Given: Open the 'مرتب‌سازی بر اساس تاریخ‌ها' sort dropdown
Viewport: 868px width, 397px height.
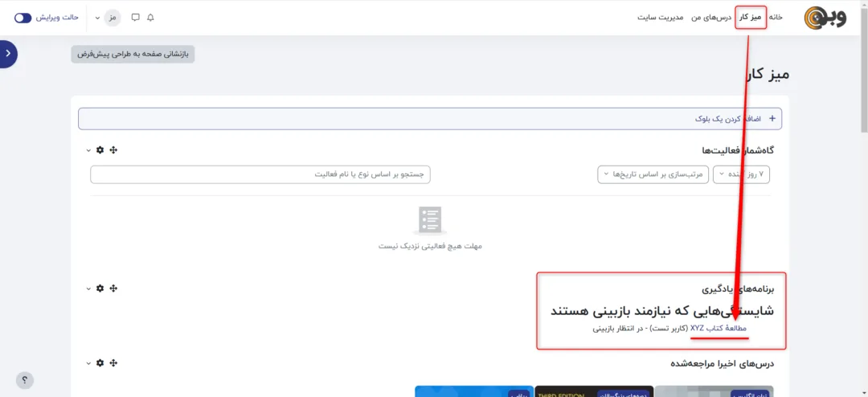Looking at the screenshot, I should tap(653, 174).
